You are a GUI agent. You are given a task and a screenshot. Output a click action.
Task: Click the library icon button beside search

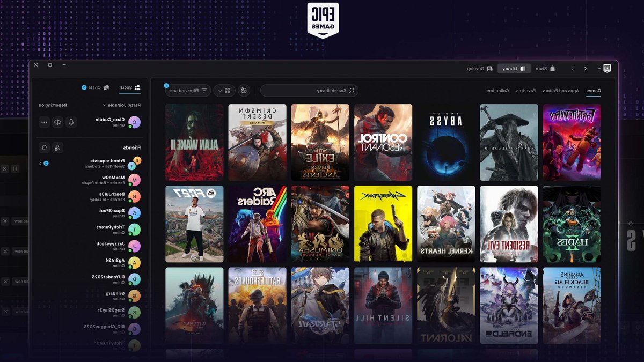coord(244,91)
